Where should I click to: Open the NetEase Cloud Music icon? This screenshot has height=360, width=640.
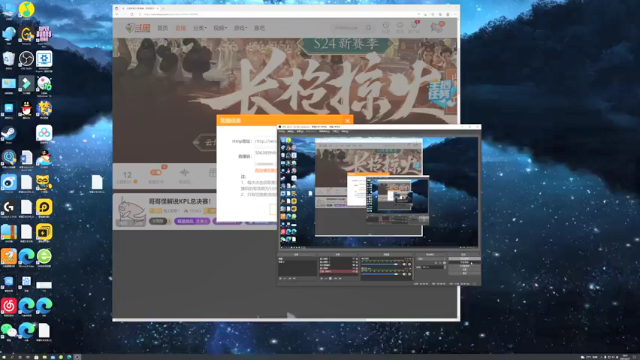click(x=9, y=305)
